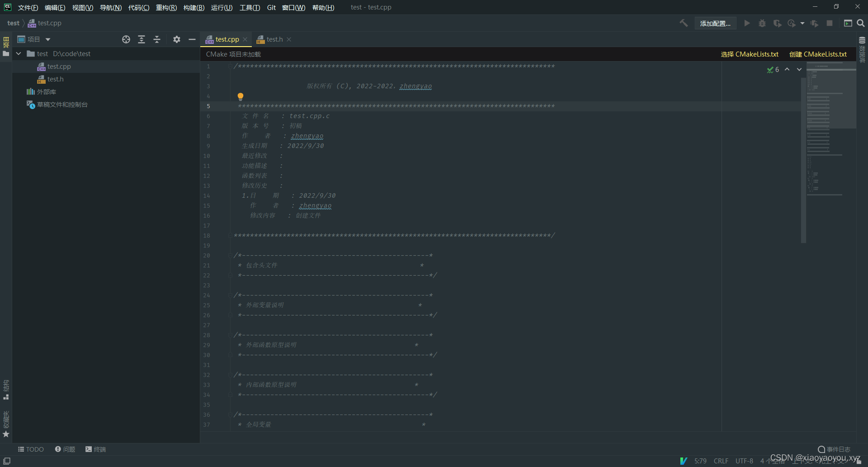868x467 pixels.
Task: Open the 问题 Problems tool window
Action: (x=65, y=449)
